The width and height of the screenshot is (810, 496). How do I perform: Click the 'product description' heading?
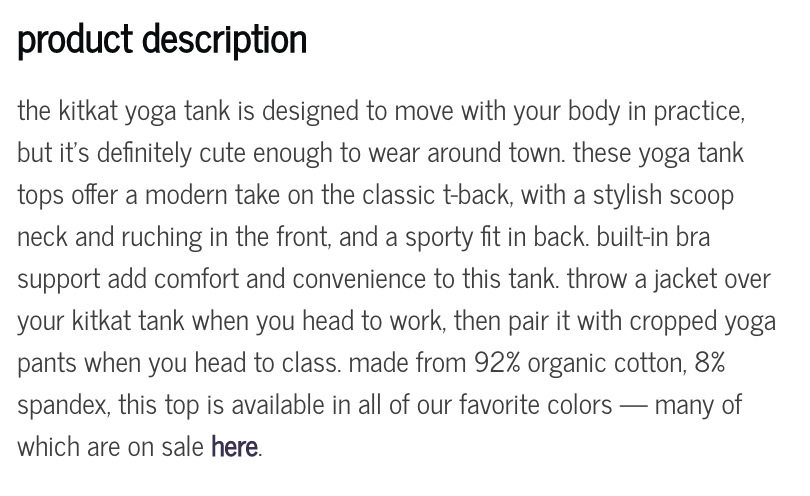pyautogui.click(x=162, y=40)
